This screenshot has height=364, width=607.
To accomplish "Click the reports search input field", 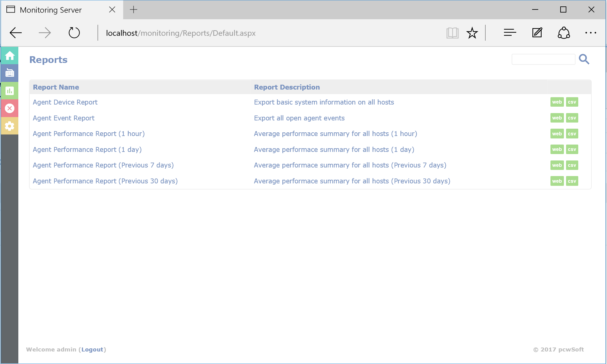I will click(543, 59).
